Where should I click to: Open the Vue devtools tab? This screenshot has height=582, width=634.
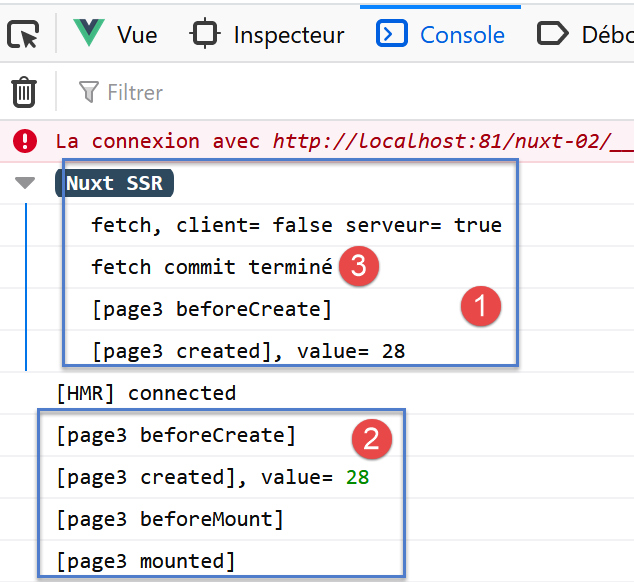coord(116,35)
